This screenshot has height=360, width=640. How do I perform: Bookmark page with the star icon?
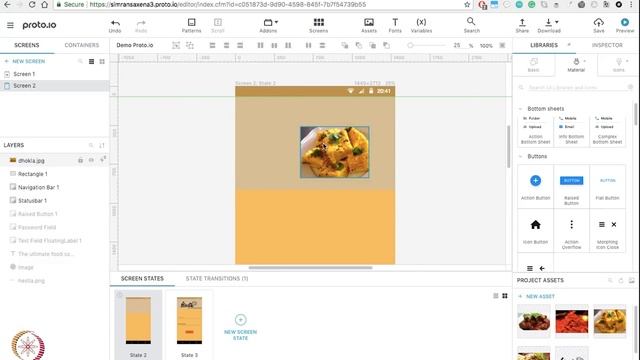467,4
